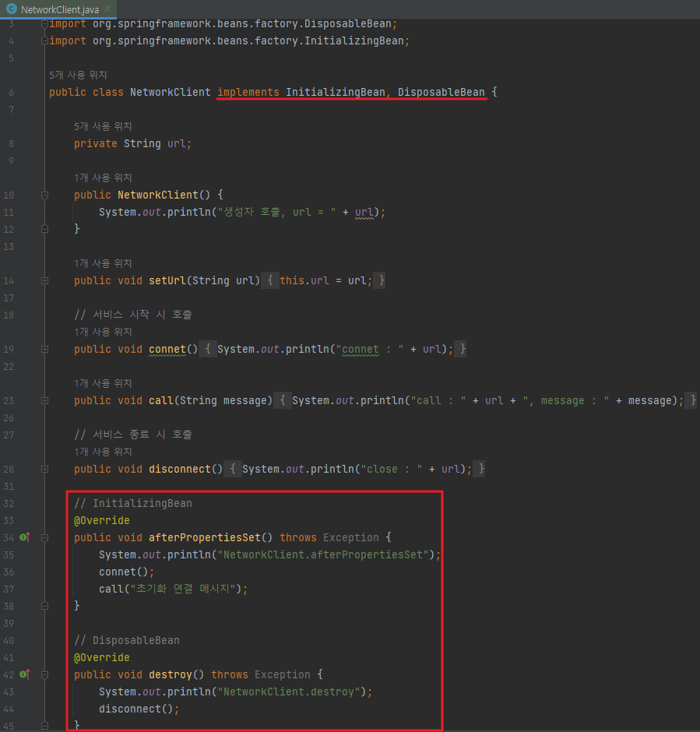
Task: Click the InitializingBean import statement on line 4
Action: [x=229, y=41]
